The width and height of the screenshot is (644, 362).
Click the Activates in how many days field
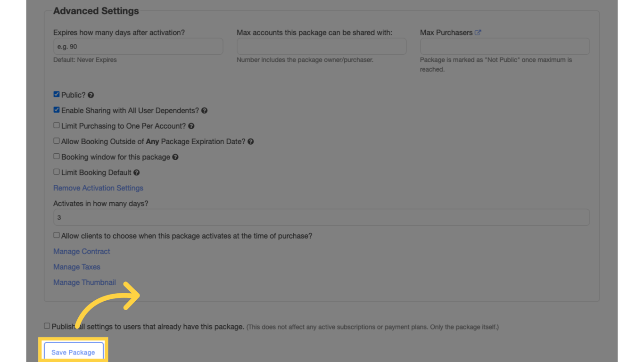pyautogui.click(x=322, y=218)
